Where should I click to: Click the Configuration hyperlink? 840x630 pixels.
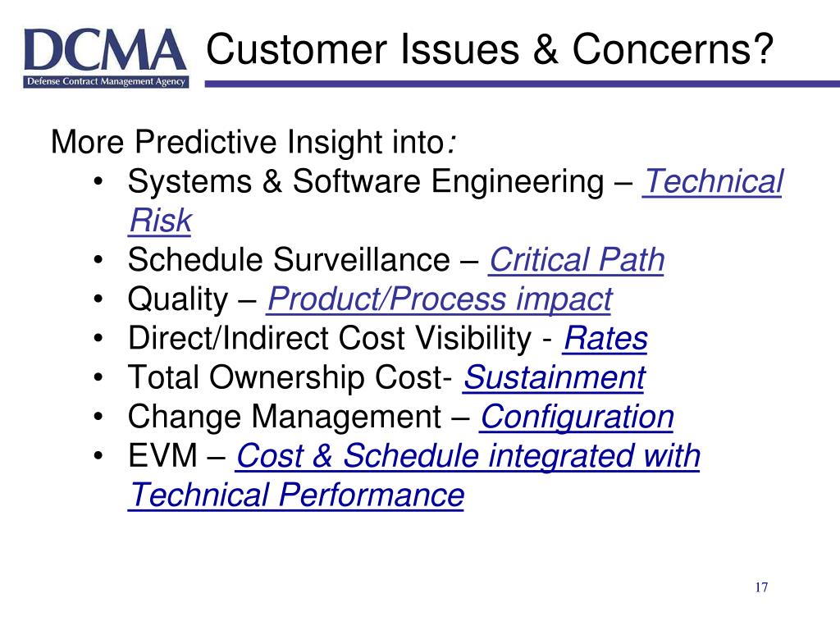coord(577,418)
